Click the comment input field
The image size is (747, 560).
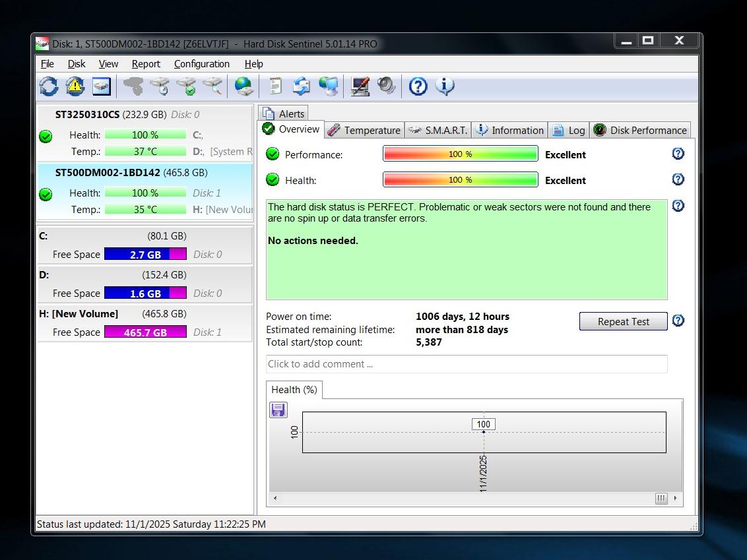pos(467,364)
